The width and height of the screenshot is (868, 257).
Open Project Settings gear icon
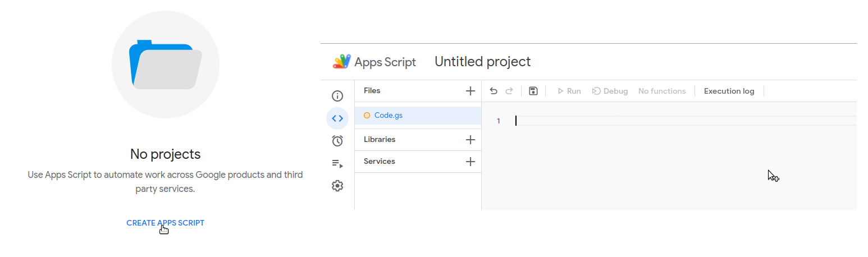(337, 186)
